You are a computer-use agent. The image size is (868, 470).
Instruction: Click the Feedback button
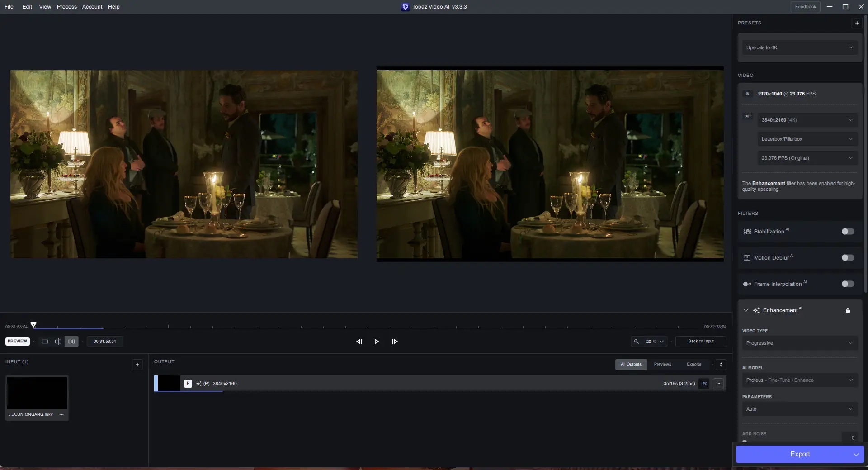click(x=805, y=7)
